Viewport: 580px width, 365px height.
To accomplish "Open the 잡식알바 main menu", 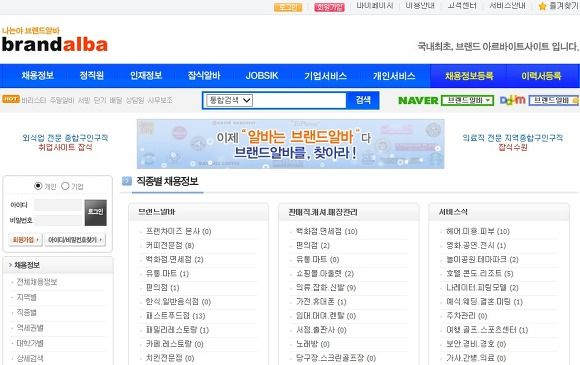I will click(x=204, y=76).
